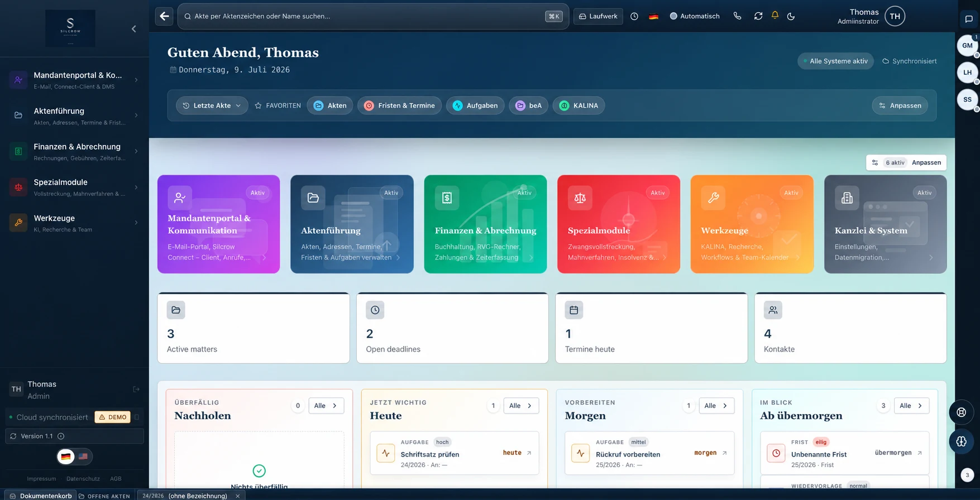This screenshot has height=500, width=980.
Task: Open the beA quick link
Action: click(529, 105)
